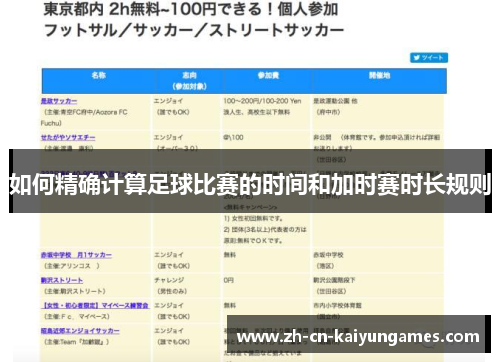Viewport: 500px width, 362px height.
Task: Select the 市内小学校体育館 venue text
Action: point(337,305)
